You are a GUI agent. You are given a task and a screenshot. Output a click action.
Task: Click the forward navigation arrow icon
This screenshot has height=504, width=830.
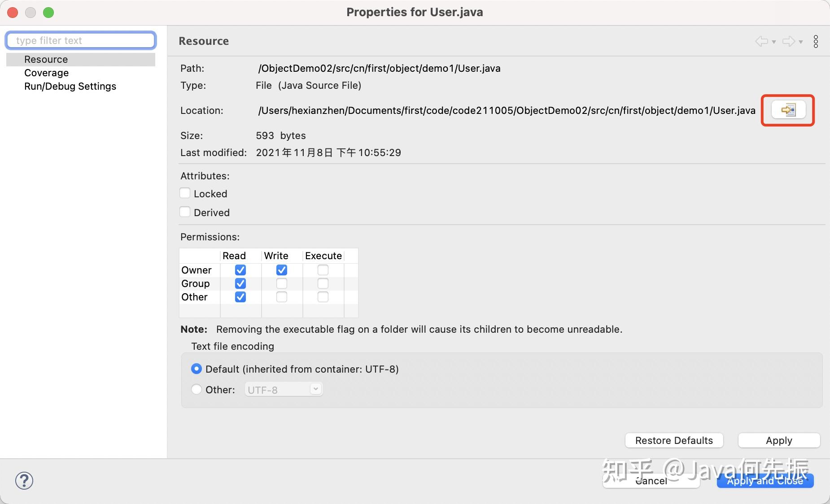click(788, 41)
